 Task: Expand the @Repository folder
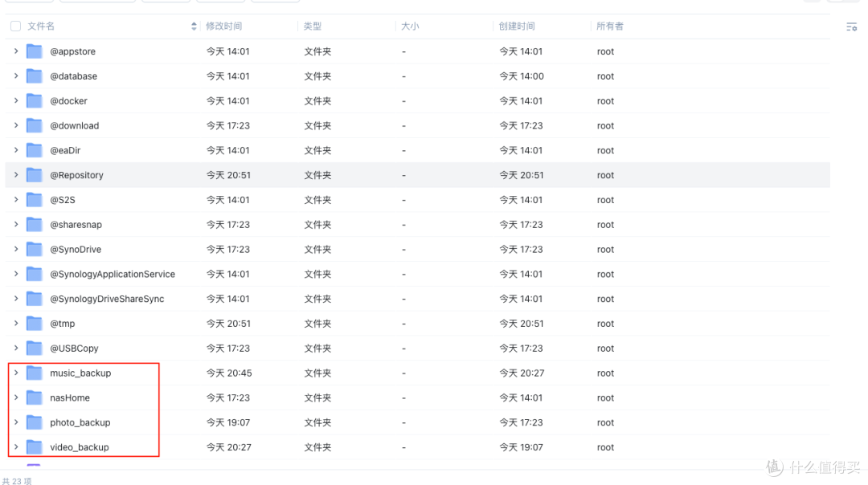pyautogui.click(x=15, y=175)
